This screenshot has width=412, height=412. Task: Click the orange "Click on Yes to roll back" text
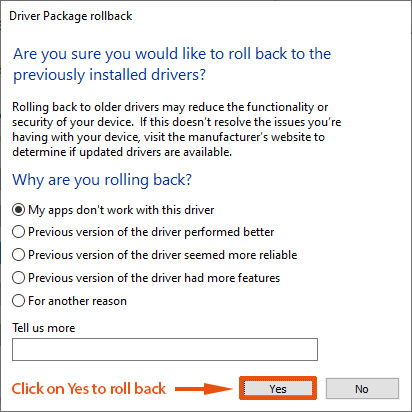[89, 389]
